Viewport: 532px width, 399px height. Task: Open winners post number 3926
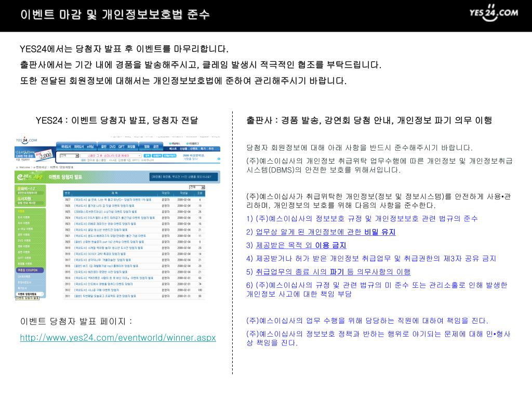[x=104, y=206]
